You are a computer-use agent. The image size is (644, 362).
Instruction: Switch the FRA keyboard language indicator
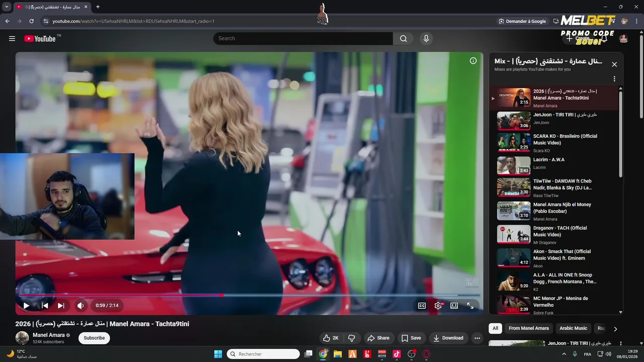588,354
